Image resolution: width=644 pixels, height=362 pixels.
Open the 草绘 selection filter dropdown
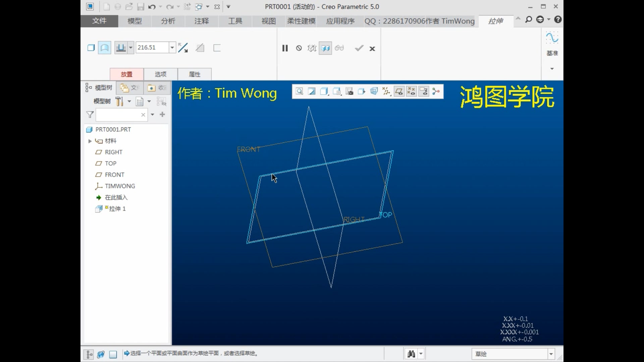click(x=551, y=354)
